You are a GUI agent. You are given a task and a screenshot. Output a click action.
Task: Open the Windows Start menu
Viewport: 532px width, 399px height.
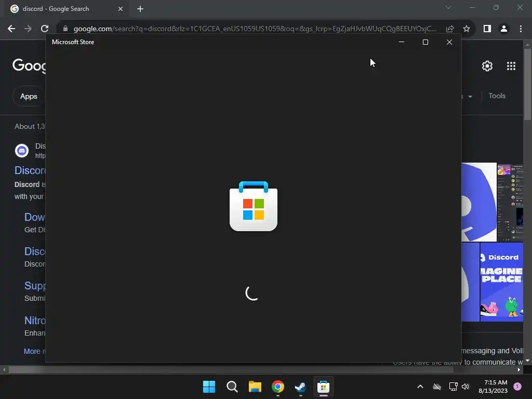209,387
